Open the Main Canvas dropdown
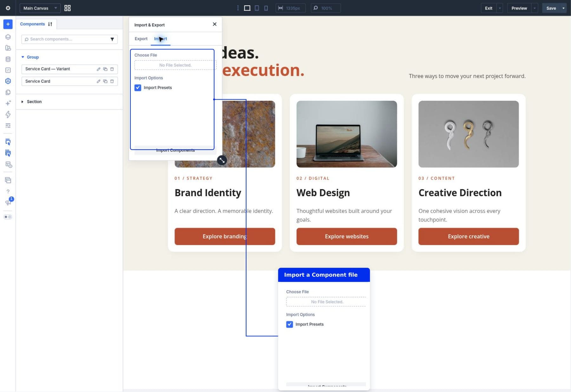This screenshot has height=392, width=571. pos(40,8)
